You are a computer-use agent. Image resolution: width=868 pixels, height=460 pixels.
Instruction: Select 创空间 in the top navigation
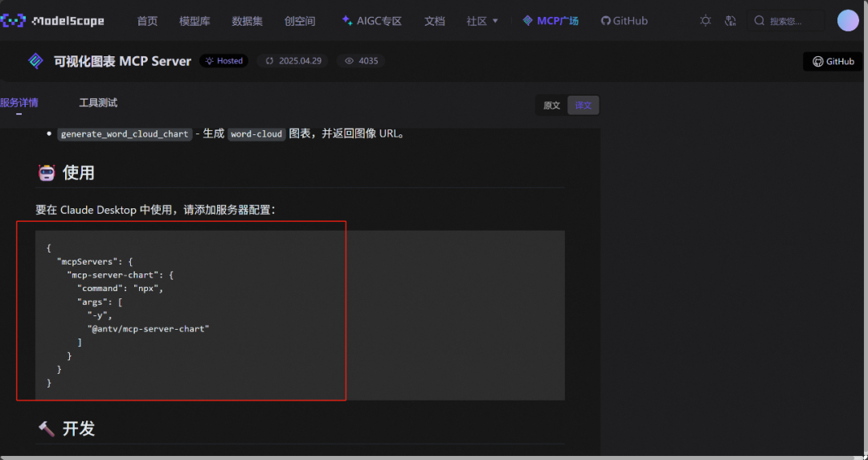coord(300,21)
